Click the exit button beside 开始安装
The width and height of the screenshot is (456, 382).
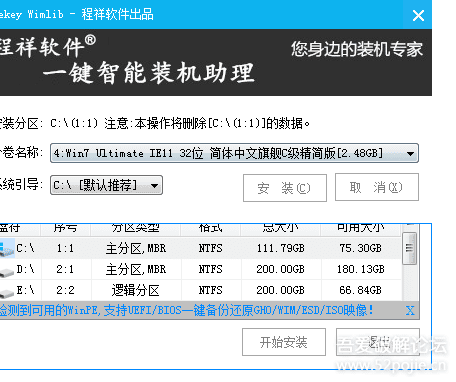tap(378, 342)
